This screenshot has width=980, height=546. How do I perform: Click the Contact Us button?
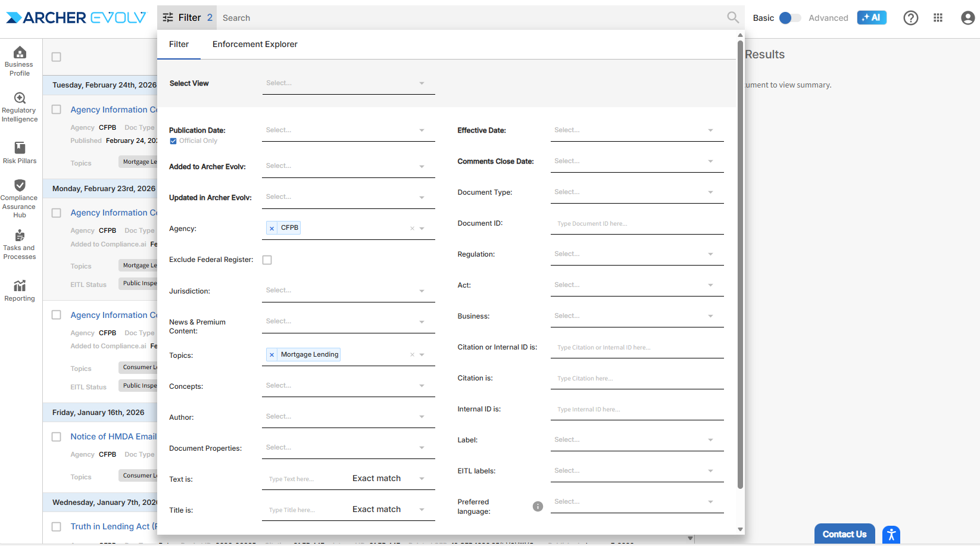point(844,534)
